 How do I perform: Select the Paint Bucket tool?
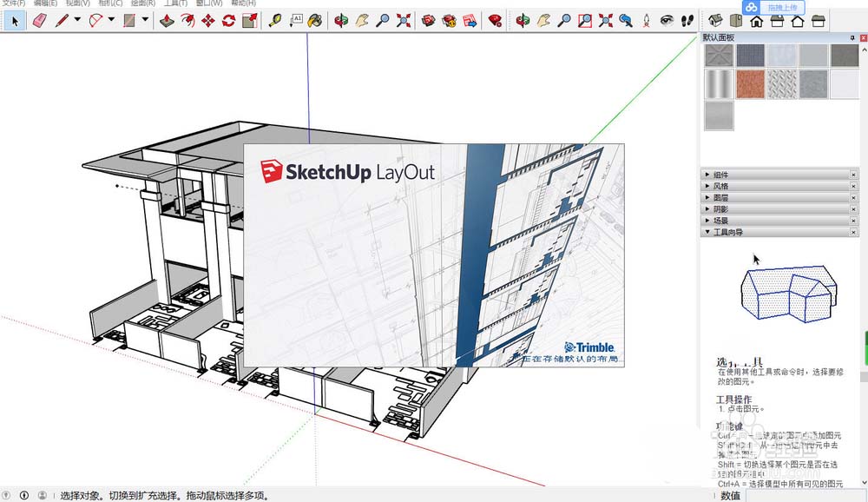coord(315,21)
